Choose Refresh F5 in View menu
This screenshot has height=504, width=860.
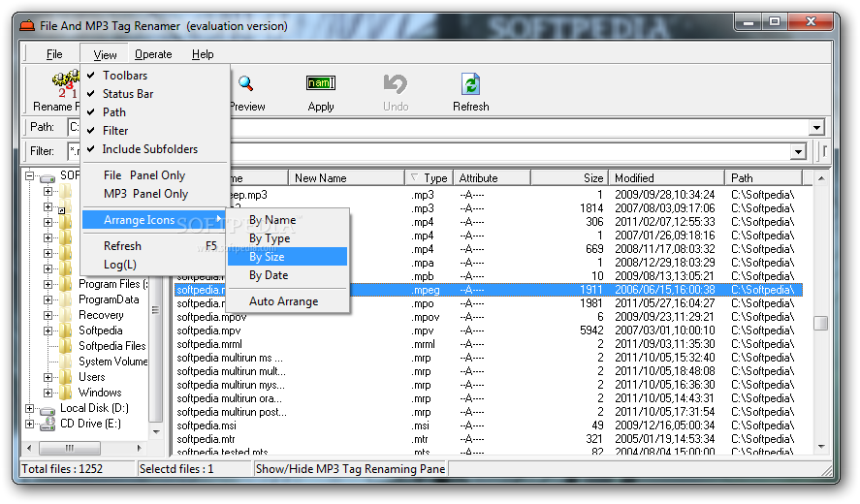[x=155, y=246]
